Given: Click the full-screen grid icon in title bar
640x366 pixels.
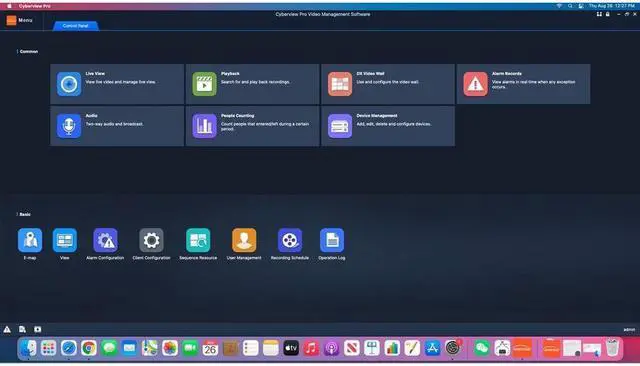Looking at the screenshot, I should (599, 14).
